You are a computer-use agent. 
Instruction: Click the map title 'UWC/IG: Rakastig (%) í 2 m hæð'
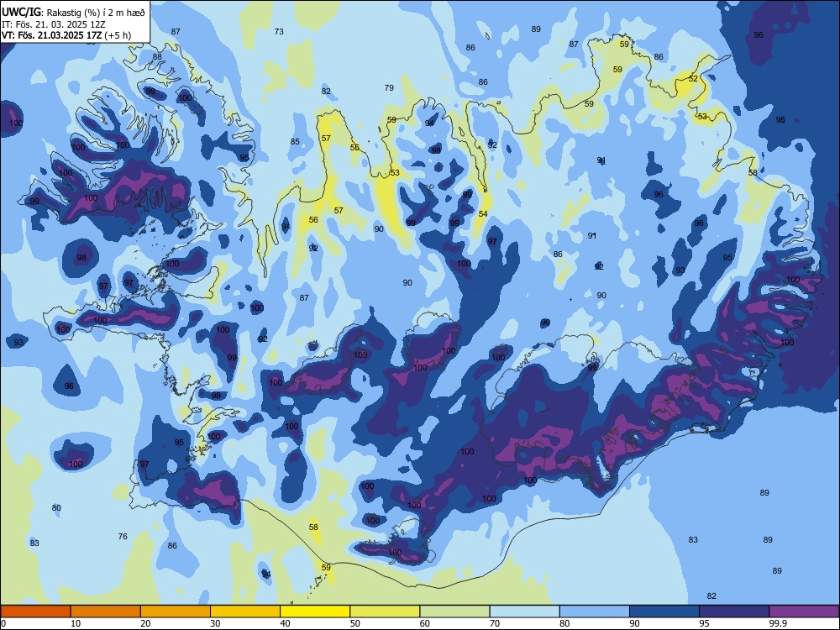click(73, 13)
